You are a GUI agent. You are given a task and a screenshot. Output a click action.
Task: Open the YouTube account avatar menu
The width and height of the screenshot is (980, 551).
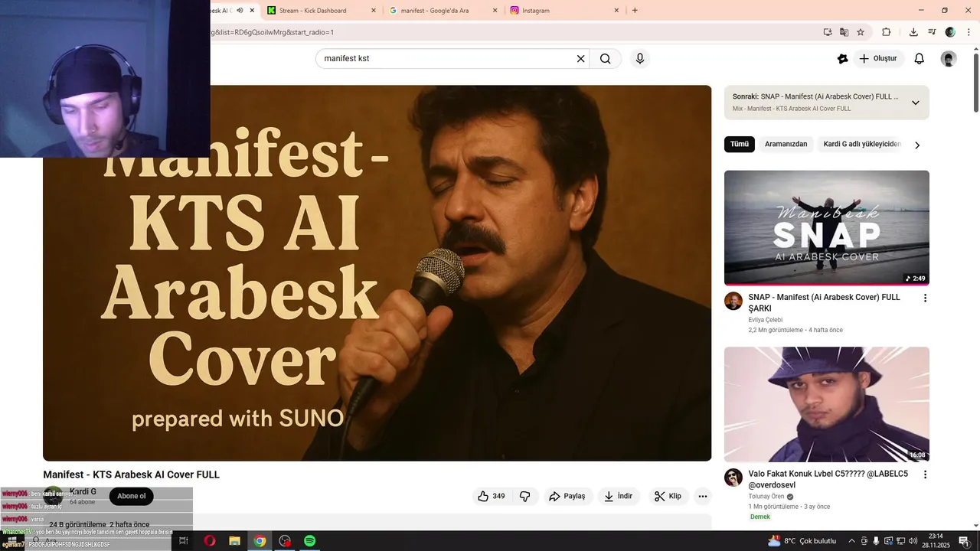(949, 59)
